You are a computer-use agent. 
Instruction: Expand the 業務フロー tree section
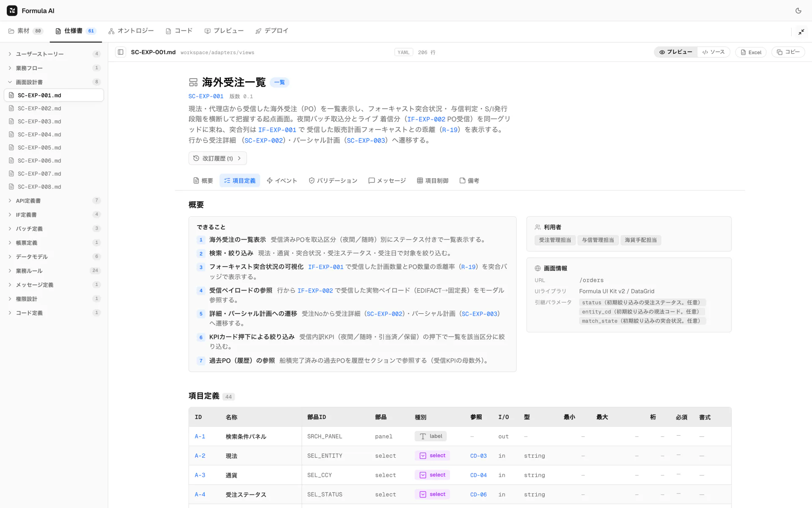[x=54, y=68]
